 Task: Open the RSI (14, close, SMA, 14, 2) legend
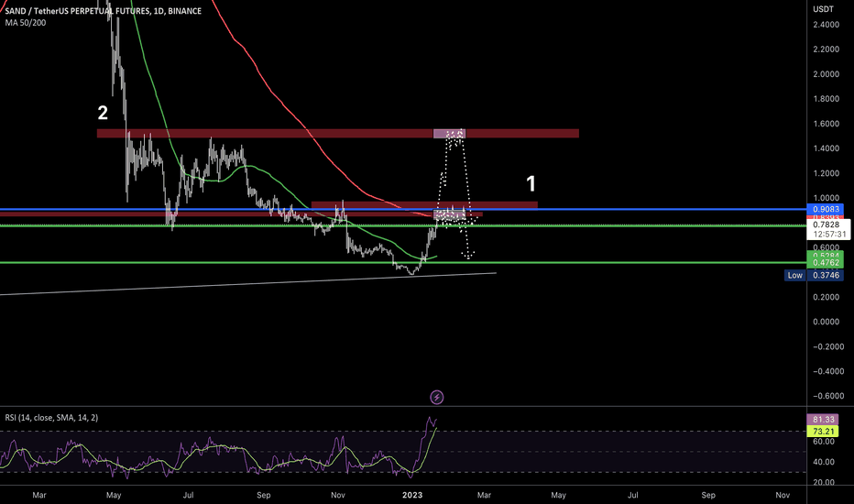pos(51,417)
